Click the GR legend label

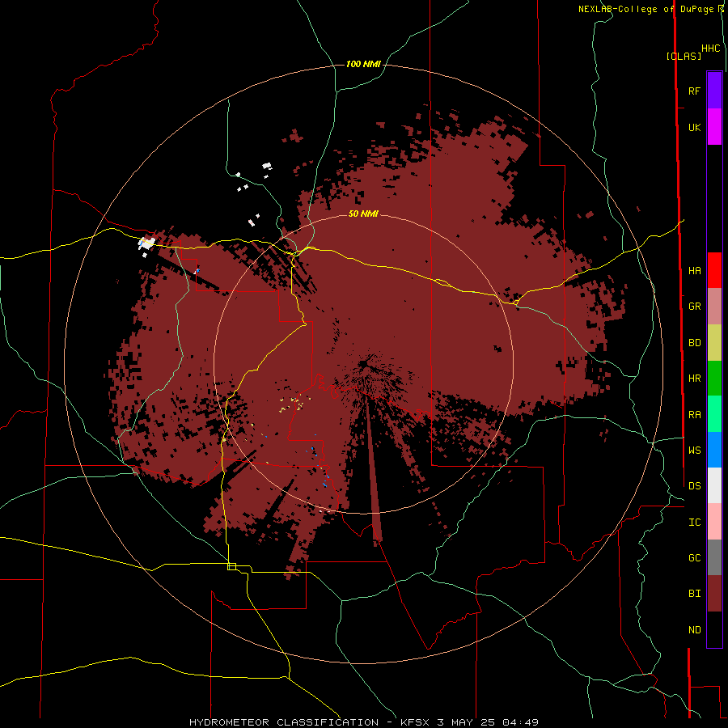pos(694,307)
